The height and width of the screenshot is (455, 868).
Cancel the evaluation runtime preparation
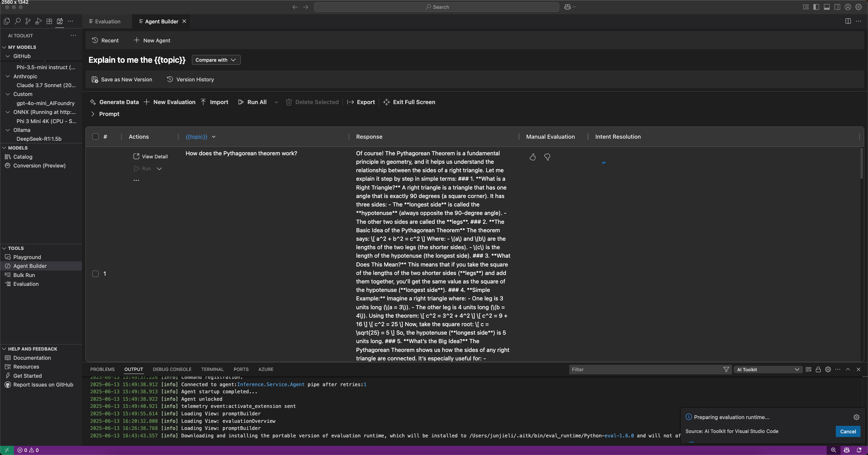tap(848, 431)
